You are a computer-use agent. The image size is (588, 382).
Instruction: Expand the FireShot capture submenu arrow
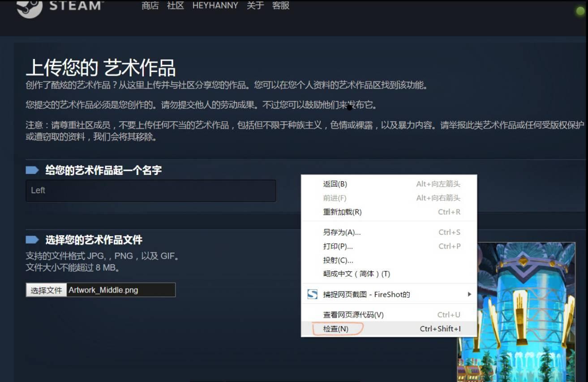(469, 294)
